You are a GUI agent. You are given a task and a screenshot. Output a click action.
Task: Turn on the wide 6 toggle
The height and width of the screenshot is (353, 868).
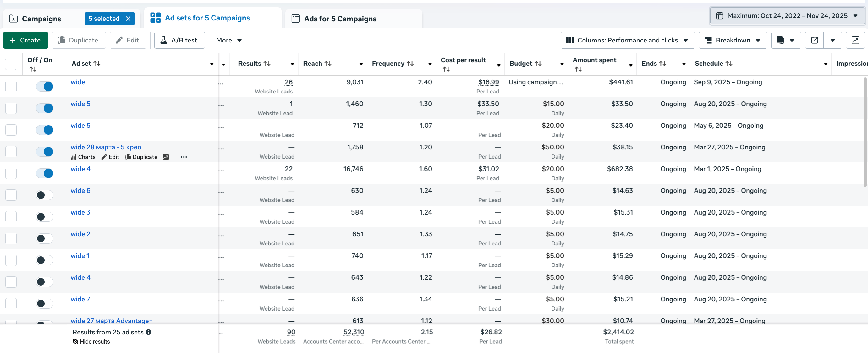click(45, 195)
